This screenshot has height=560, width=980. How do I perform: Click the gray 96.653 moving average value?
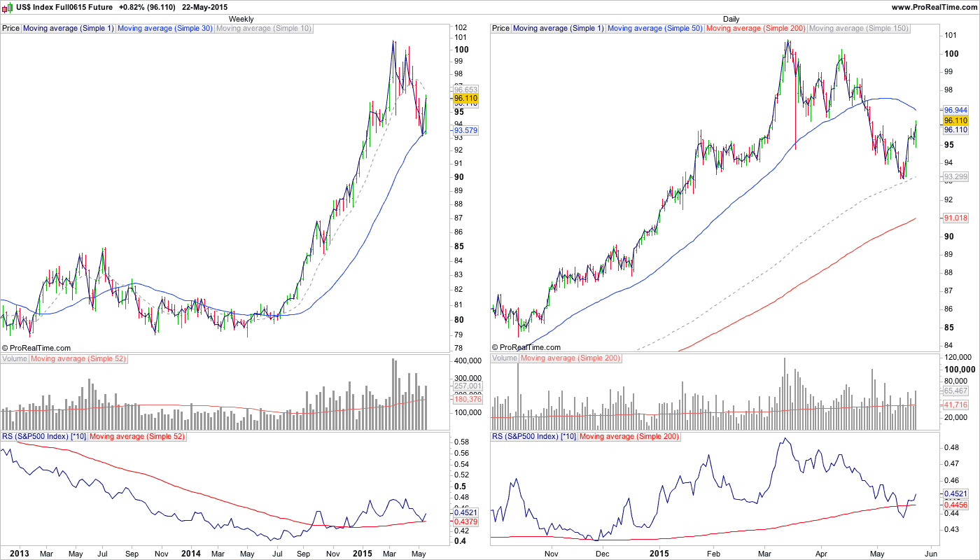(x=466, y=90)
